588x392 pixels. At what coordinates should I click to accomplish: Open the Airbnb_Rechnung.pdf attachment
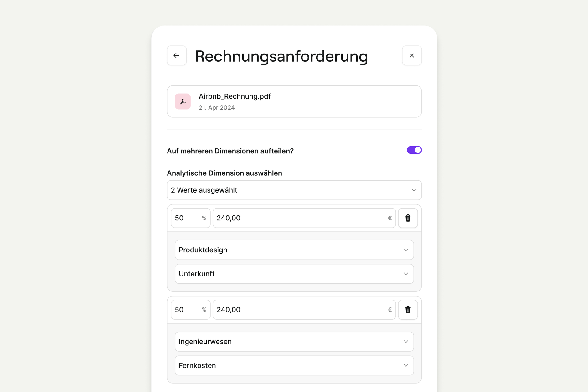click(x=235, y=96)
